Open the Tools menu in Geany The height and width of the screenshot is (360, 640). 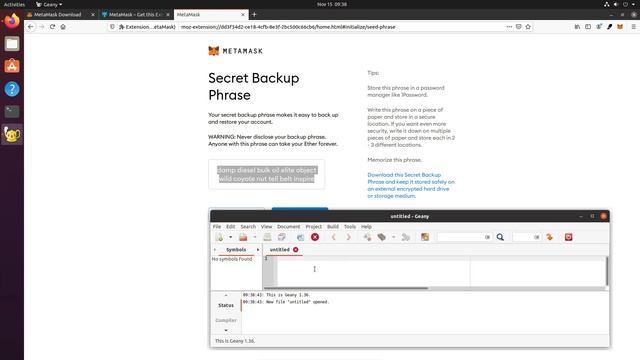pyautogui.click(x=350, y=227)
